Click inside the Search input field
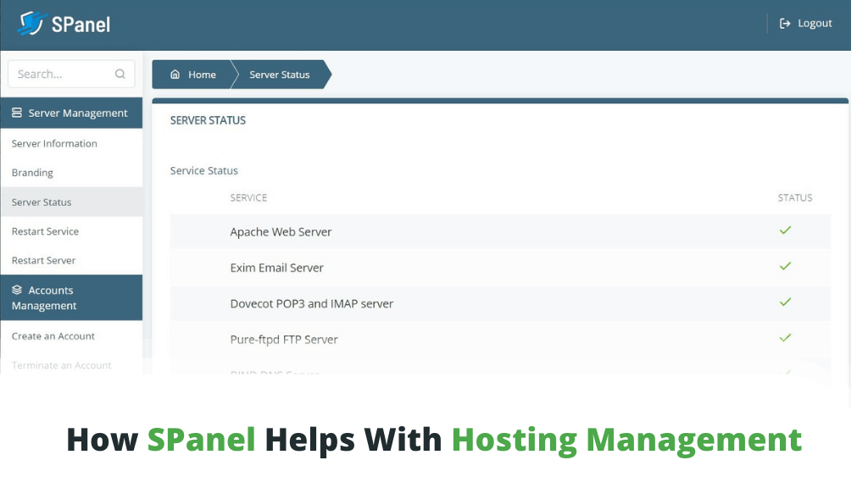This screenshot has width=868, height=488. pos(59,74)
